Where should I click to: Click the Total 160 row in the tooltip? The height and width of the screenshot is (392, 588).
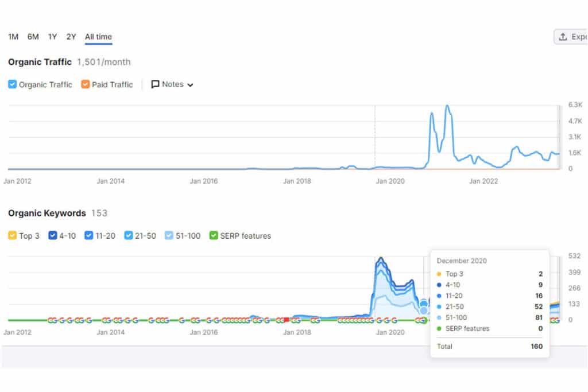(490, 347)
